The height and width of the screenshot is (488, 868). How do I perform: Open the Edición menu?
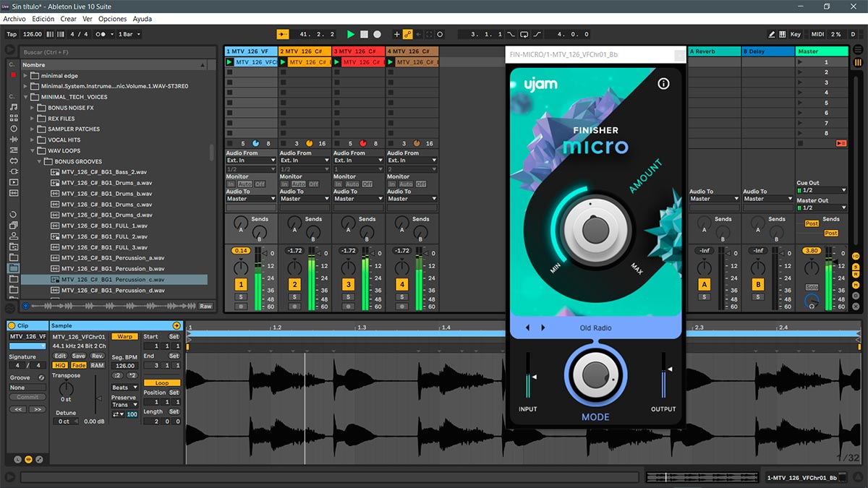[x=43, y=19]
